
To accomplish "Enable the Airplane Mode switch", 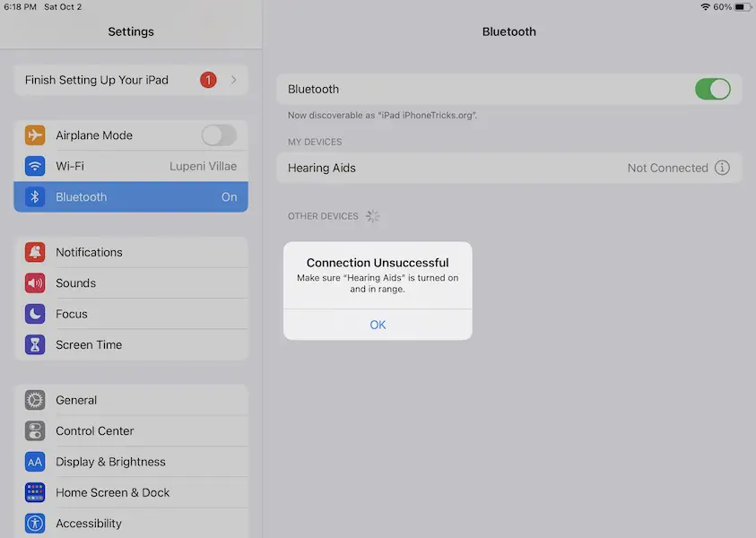I will pos(219,135).
